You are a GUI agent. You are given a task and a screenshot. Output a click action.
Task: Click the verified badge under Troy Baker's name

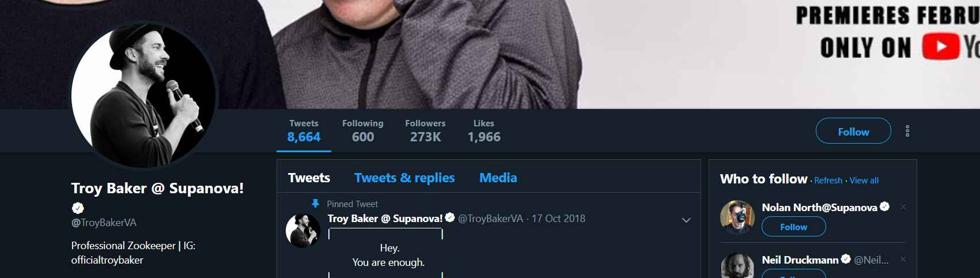point(78,208)
